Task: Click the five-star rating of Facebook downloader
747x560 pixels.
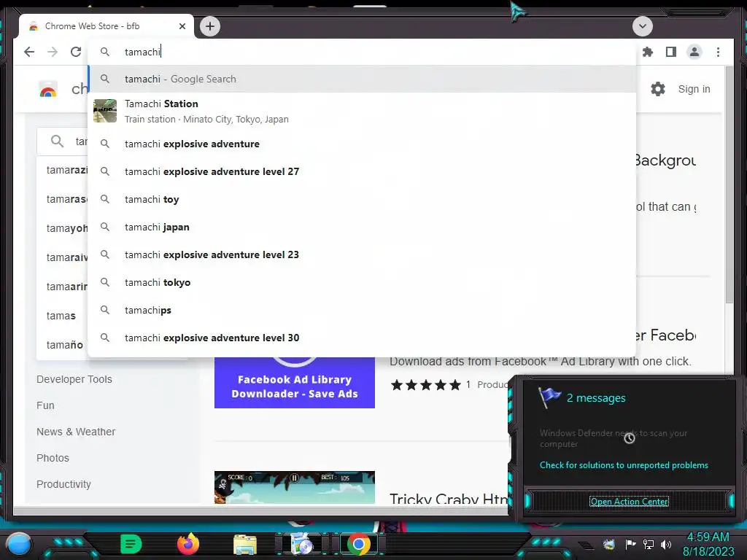Action: tap(426, 385)
